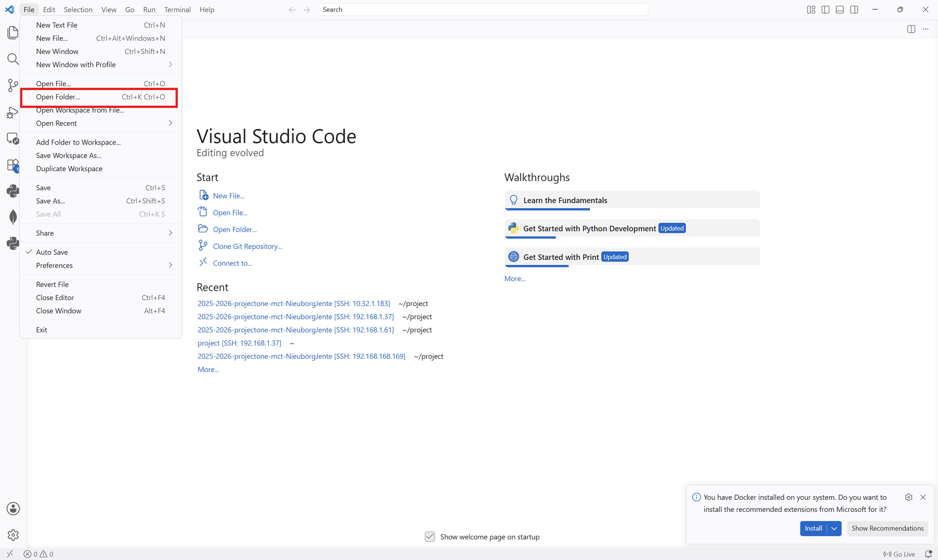Open the Extensions view
The image size is (938, 560).
[x=13, y=165]
